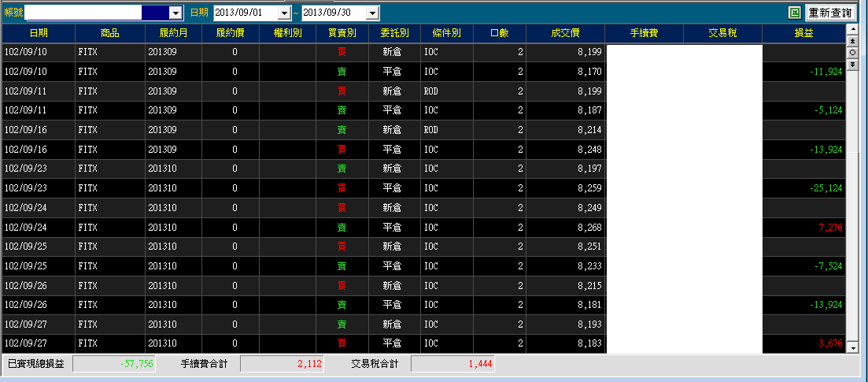The width and height of the screenshot is (868, 382).
Task: Select the 8,170 trade price cell
Action: pos(566,72)
